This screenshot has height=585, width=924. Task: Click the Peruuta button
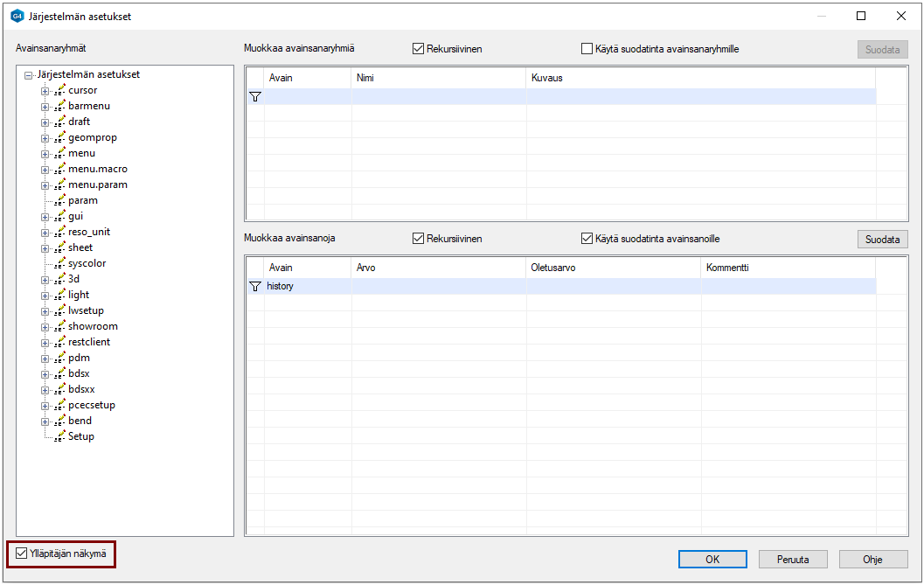[792, 560]
